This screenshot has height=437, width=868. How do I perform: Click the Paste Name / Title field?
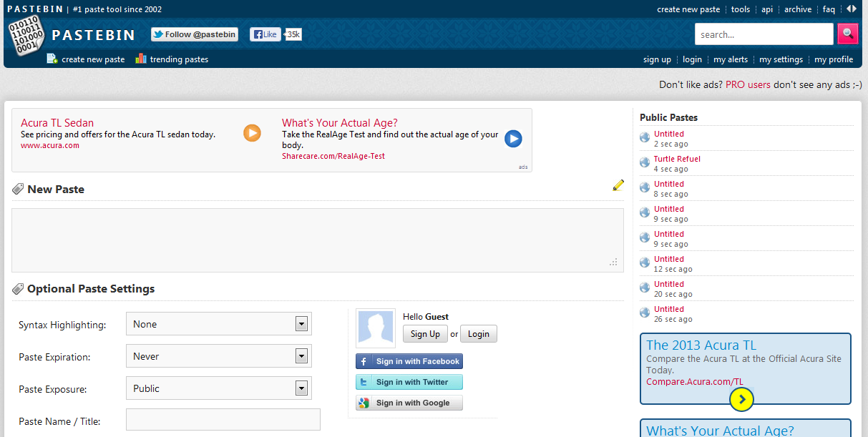tap(223, 420)
